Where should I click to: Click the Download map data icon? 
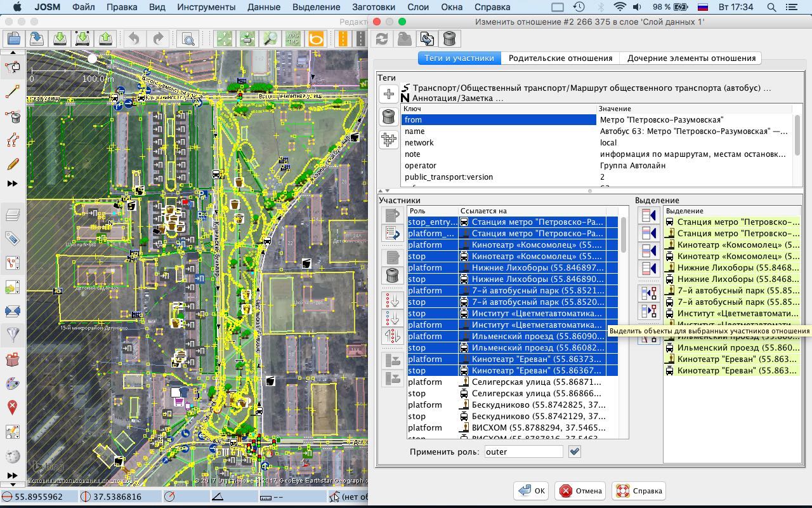(x=60, y=39)
